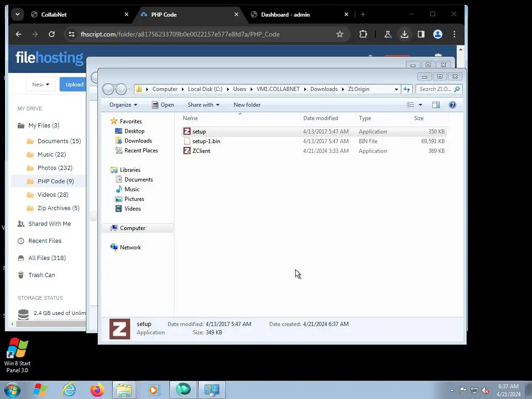This screenshot has width=532, height=399.
Task: Expand view options dropdown arrow
Action: [420, 105]
